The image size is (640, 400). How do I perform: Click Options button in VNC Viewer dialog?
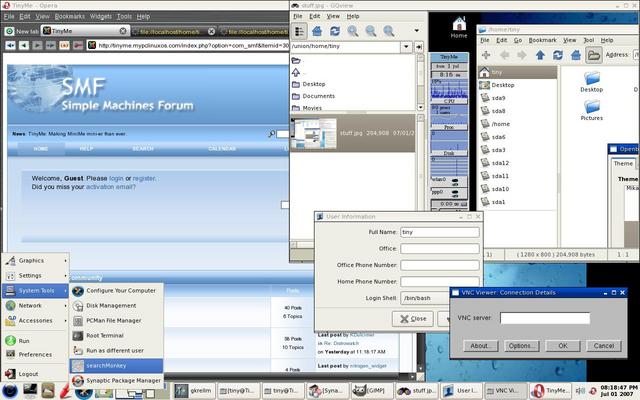(521, 346)
